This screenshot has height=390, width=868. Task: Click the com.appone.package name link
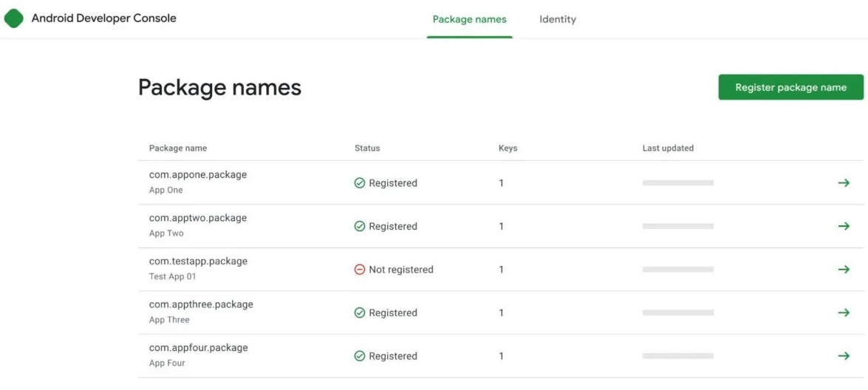[x=198, y=175]
